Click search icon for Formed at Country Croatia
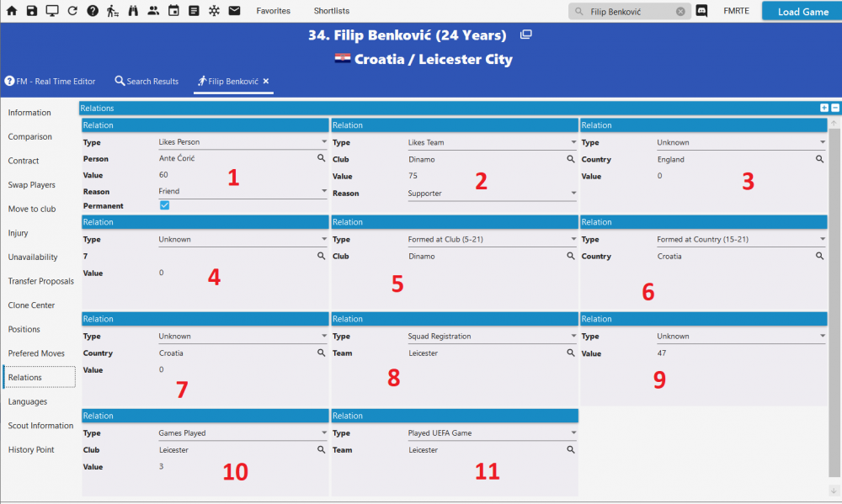 coord(820,256)
